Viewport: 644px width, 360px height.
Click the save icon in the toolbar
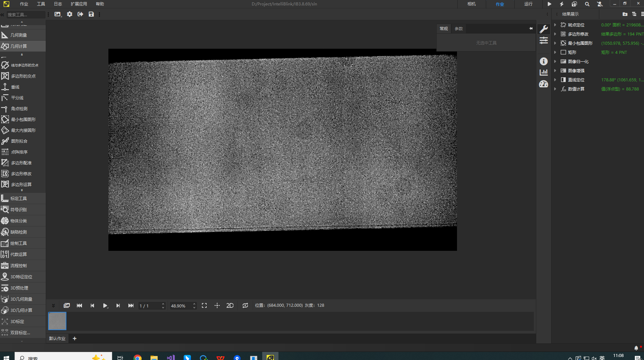91,14
